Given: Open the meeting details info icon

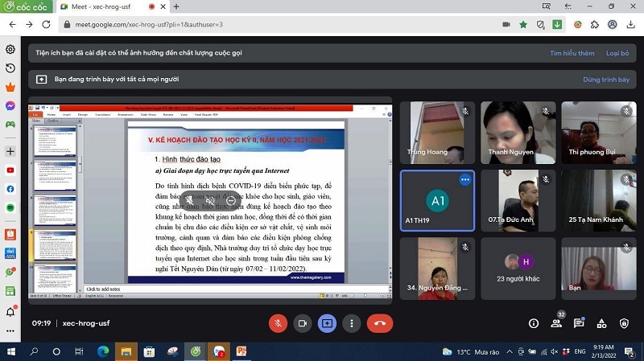Looking at the screenshot, I should tap(533, 323).
